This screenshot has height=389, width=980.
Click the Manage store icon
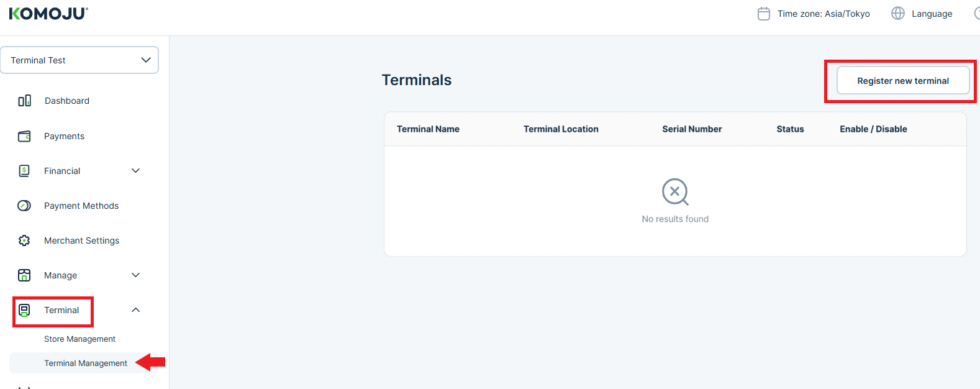(x=25, y=275)
